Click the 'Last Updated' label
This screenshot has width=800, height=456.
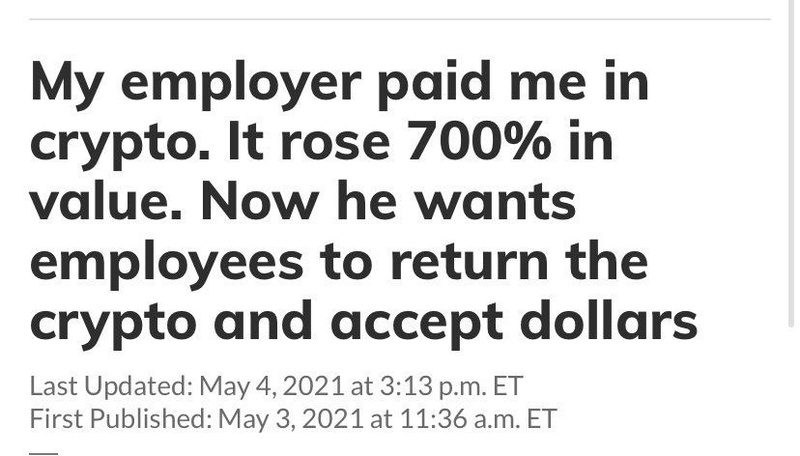coord(111,385)
